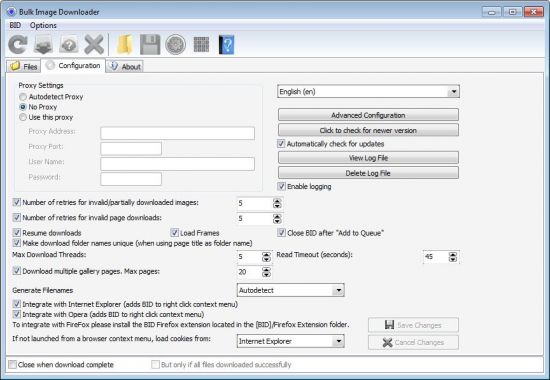Click the Max pages spinner arrows
550x380 pixels.
click(266, 272)
